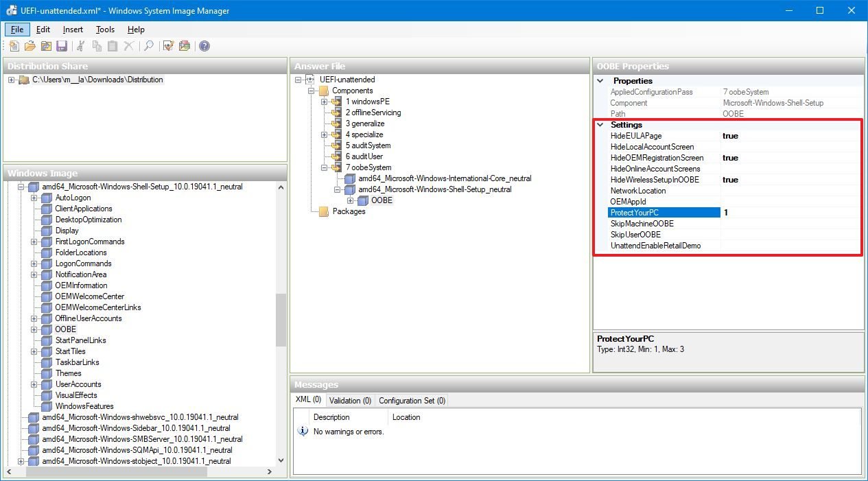
Task: Open the Tools menu
Action: 105,30
